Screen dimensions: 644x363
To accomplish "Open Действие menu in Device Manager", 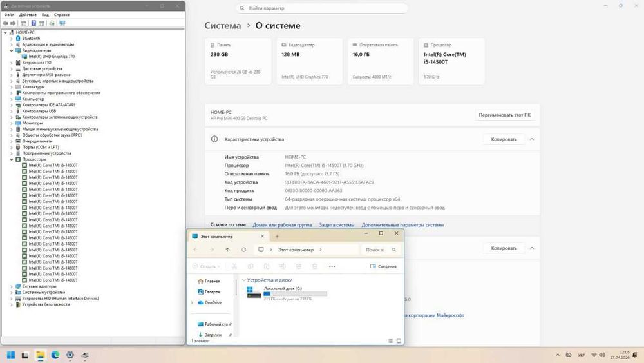I will click(x=28, y=15).
